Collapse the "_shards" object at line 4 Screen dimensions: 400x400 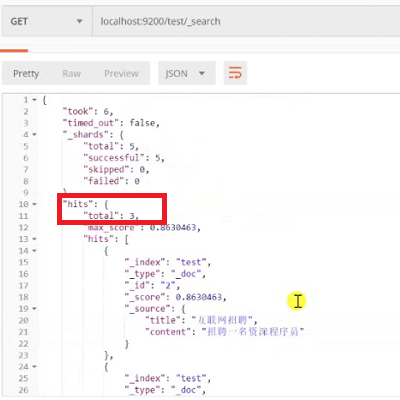(x=34, y=135)
